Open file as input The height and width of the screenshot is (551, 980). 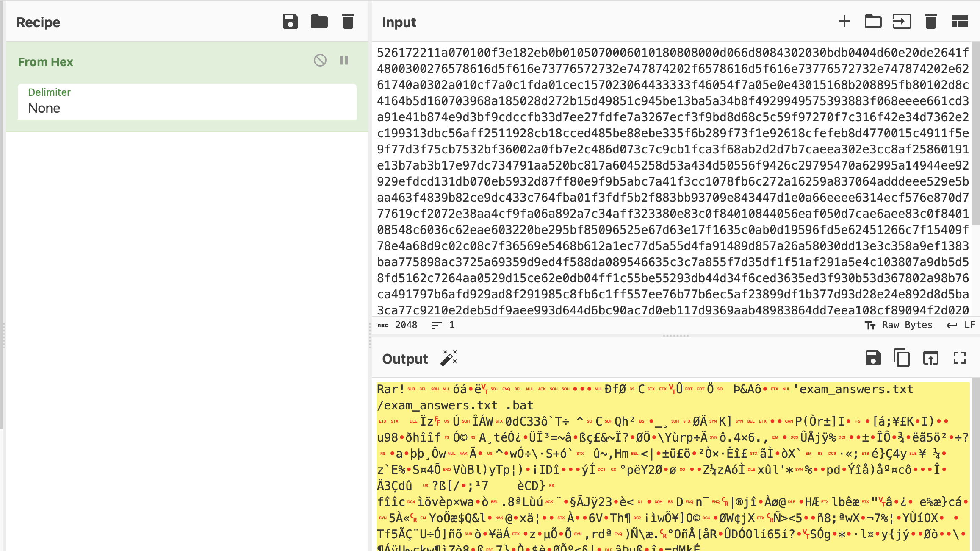click(x=902, y=22)
